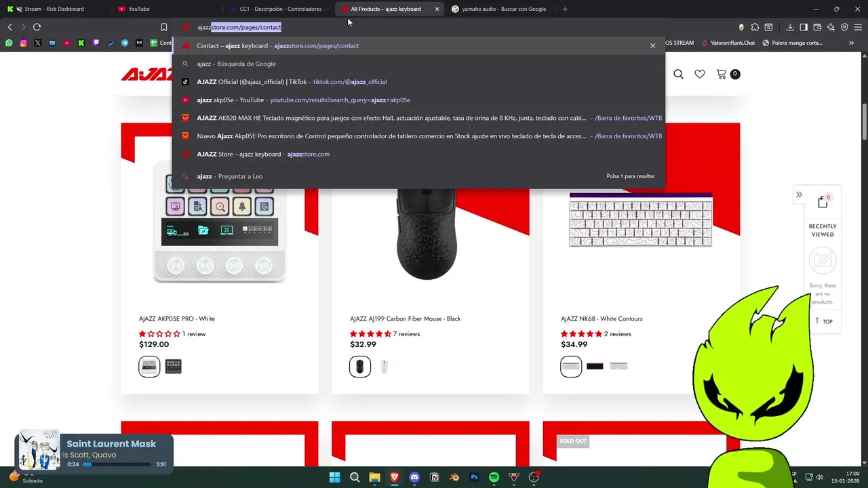Viewport: 868px width, 488px height.
Task: Open the AJAZZ NK68 - White Contours product
Action: tap(601, 319)
